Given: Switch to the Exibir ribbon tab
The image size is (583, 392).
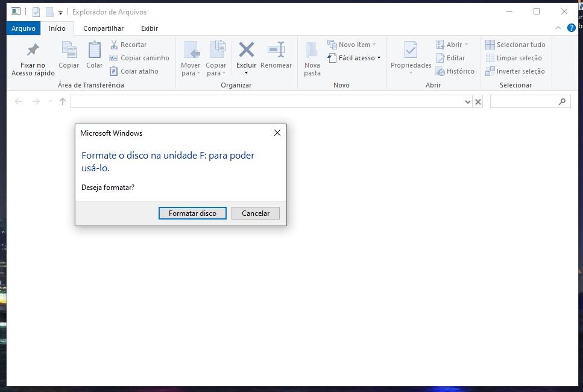Looking at the screenshot, I should point(150,28).
